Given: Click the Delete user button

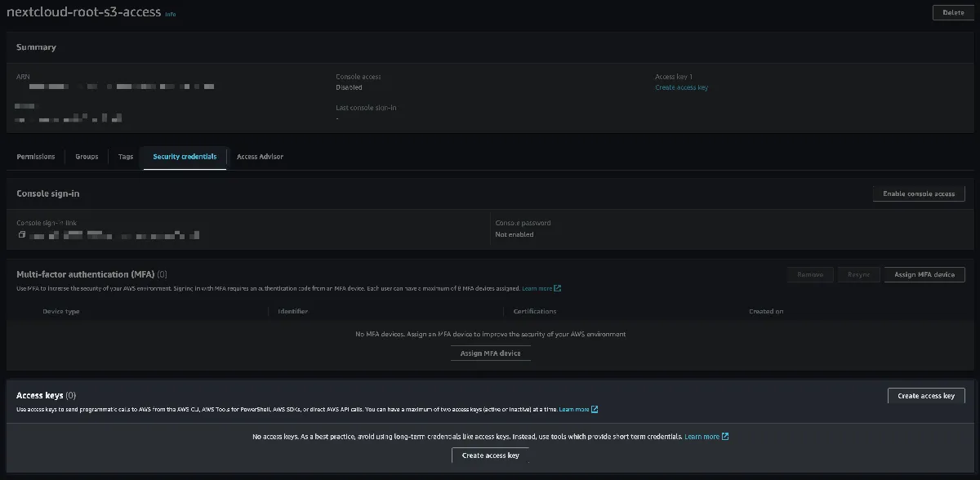Looking at the screenshot, I should coord(953,12).
